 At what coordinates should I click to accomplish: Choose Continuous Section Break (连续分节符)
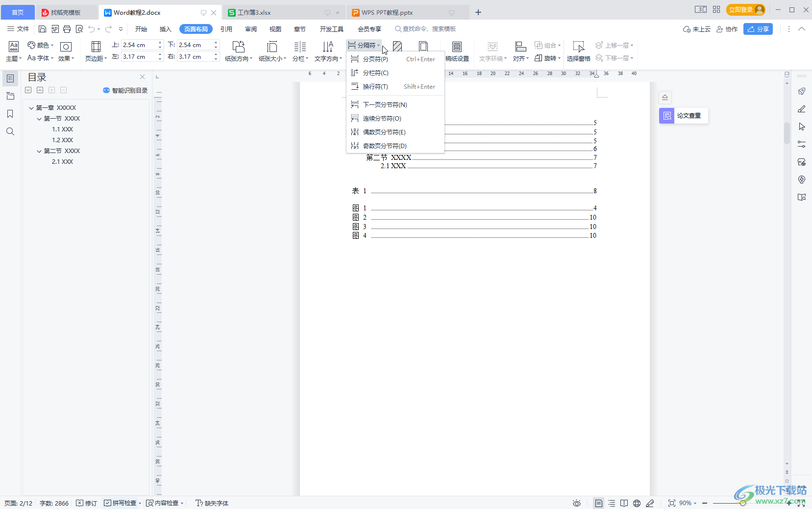395,119
